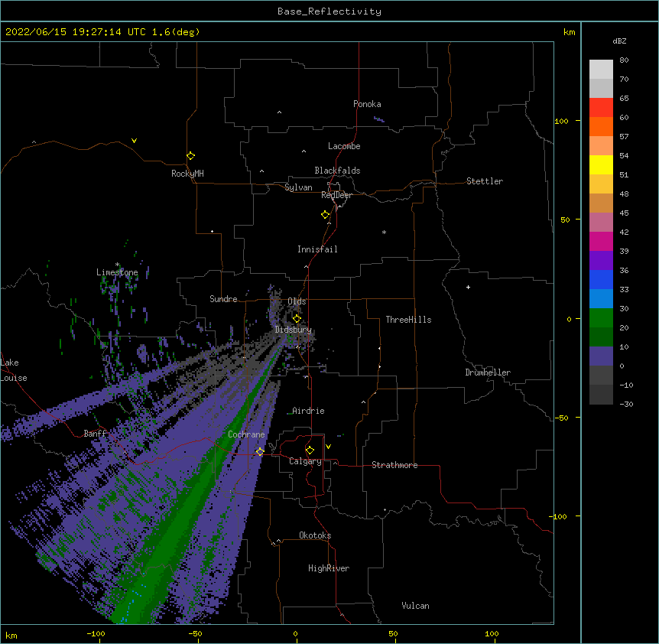This screenshot has height=644, width=659.
Task: Select the Lacombe label on the map
Action: [344, 146]
